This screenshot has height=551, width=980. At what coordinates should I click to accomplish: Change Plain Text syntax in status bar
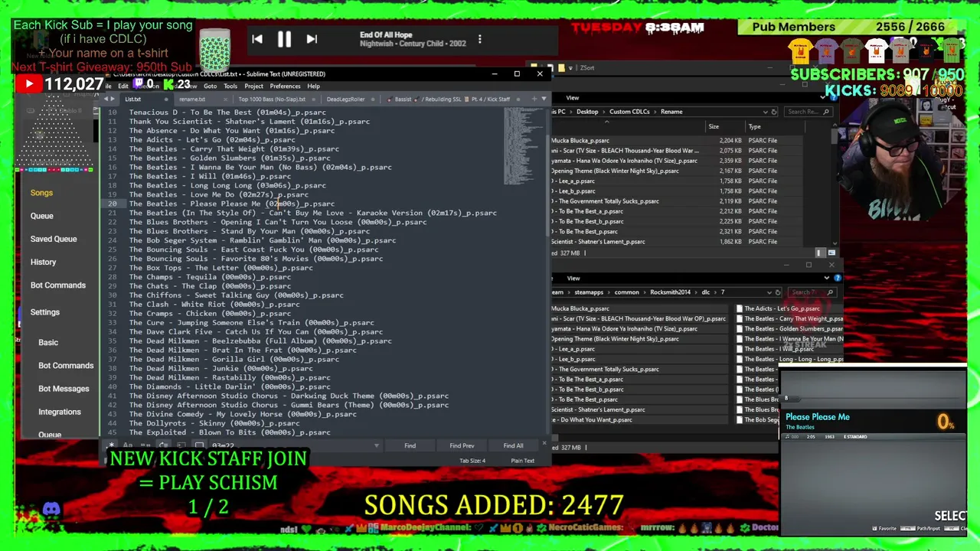522,461
